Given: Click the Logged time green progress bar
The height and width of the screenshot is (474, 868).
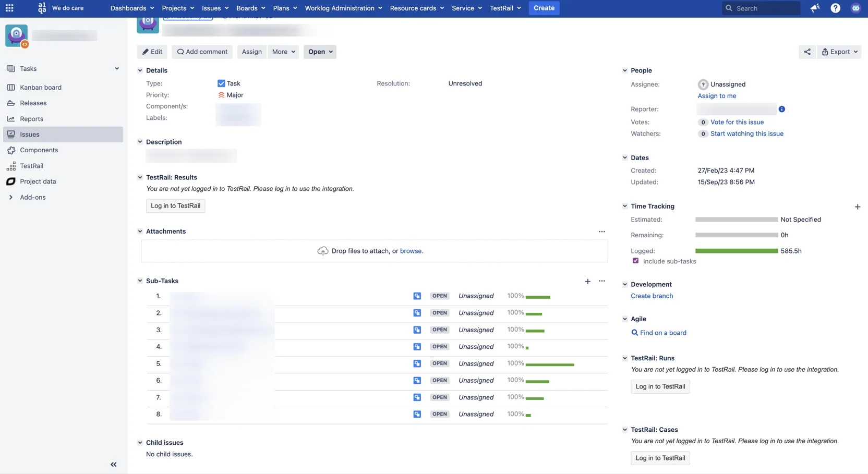Looking at the screenshot, I should [737, 251].
